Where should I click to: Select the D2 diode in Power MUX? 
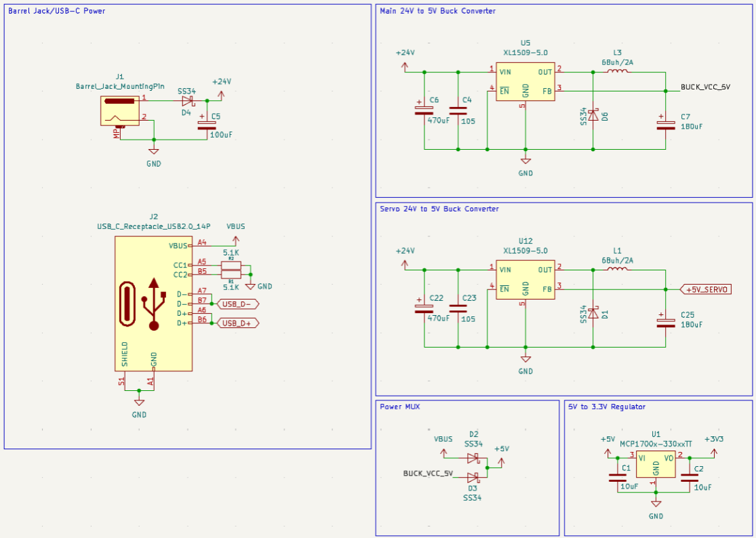[473, 458]
